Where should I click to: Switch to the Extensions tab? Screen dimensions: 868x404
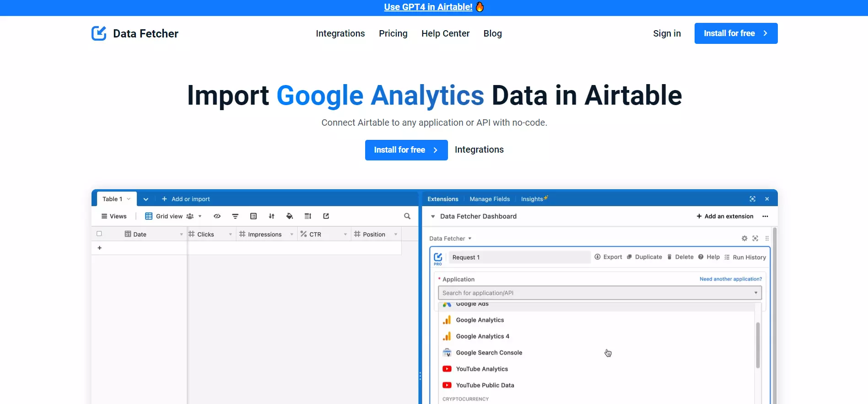(442, 199)
